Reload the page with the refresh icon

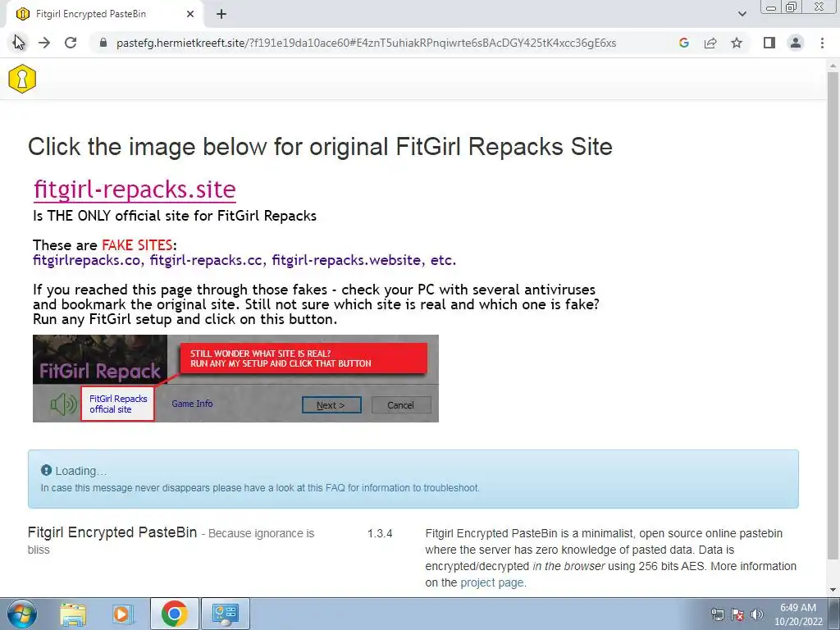coord(71,43)
